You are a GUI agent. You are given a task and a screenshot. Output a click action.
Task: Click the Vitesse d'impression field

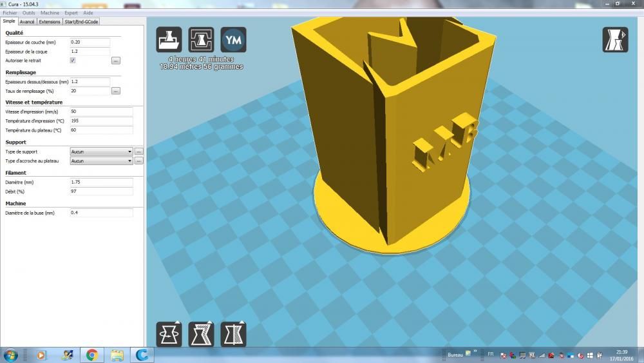pos(102,112)
